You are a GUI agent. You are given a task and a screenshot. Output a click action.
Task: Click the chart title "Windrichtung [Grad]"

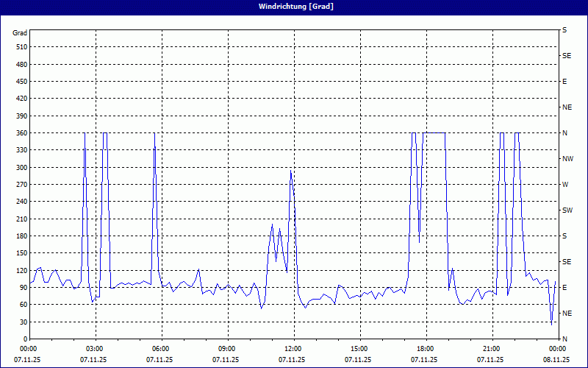294,7
